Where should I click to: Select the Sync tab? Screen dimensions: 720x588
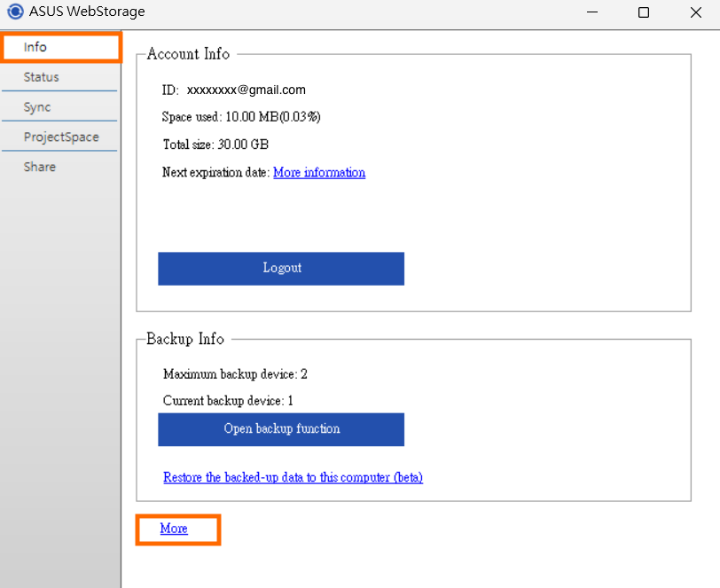tap(59, 107)
